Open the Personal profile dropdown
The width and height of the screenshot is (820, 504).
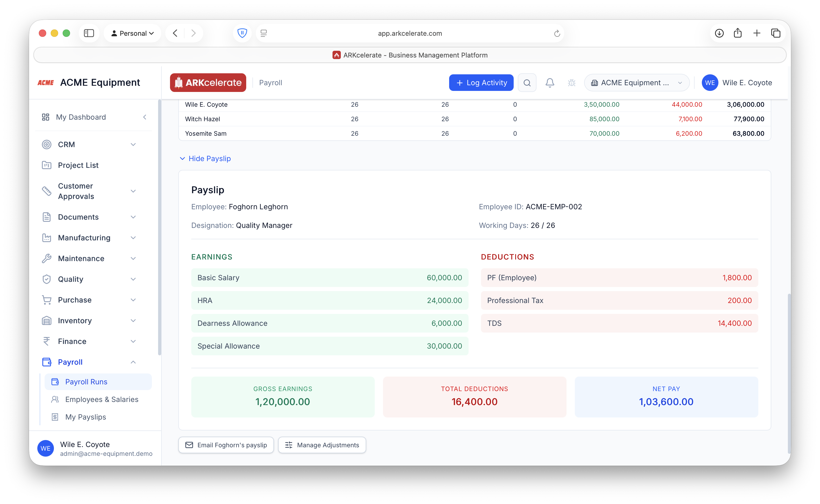[x=132, y=33]
